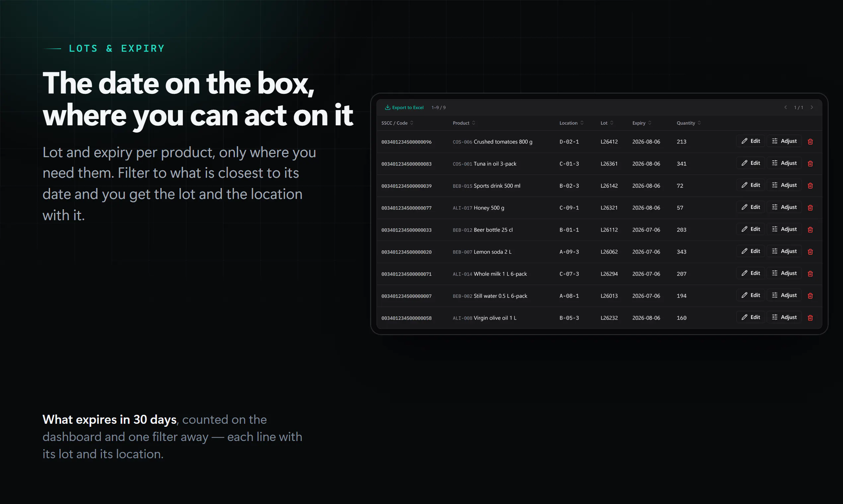
Task: Select SSCC code 003401234500000020
Action: tap(406, 252)
